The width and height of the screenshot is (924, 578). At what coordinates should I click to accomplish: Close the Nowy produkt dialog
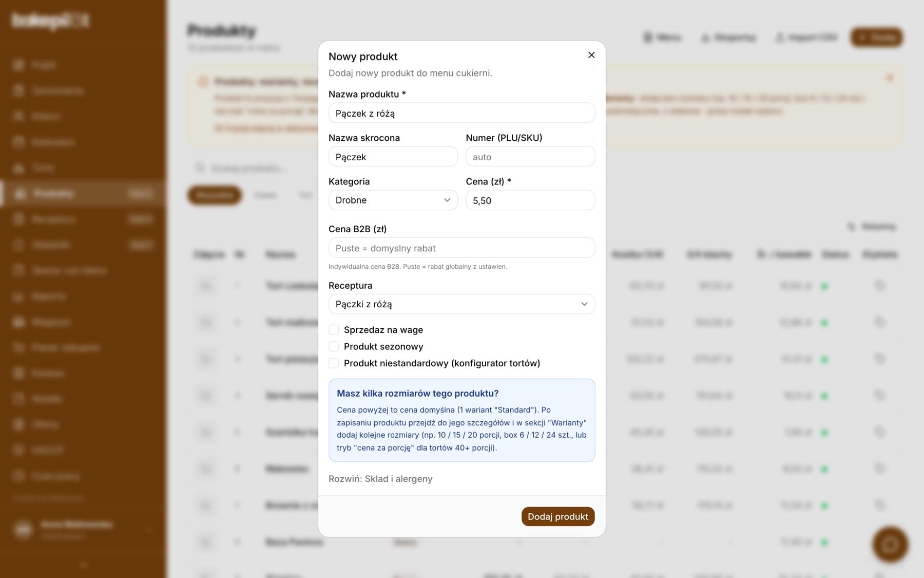click(591, 55)
